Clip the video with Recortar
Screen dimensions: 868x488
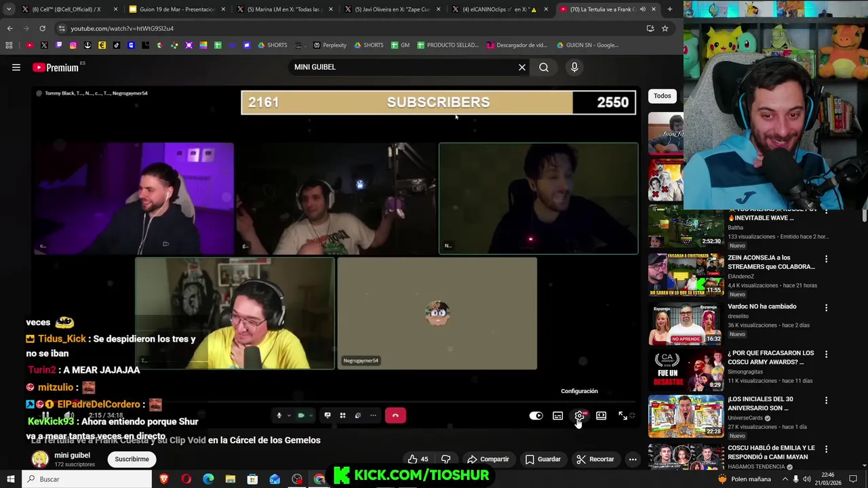coord(595,459)
